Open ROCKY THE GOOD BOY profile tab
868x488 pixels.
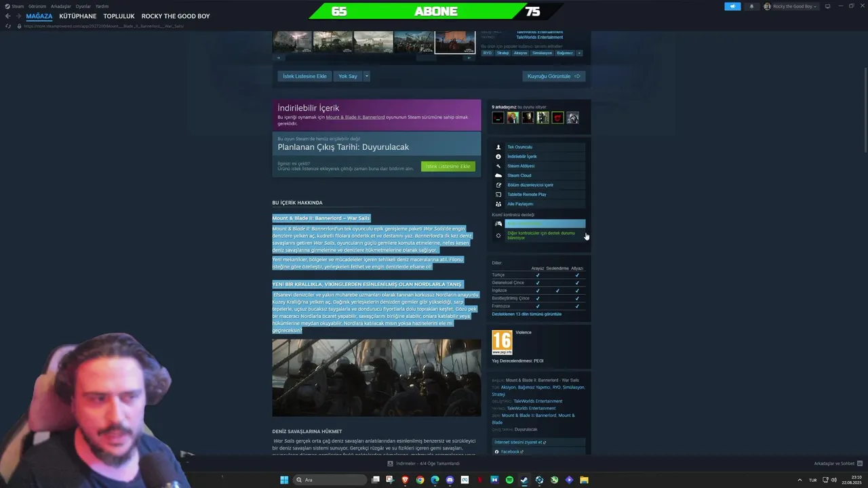(x=176, y=16)
